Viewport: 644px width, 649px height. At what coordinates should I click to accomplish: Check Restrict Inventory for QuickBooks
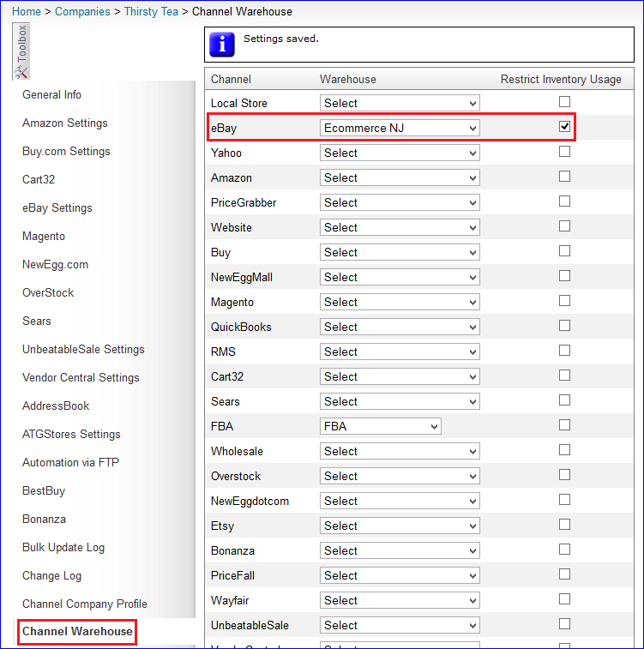pos(564,325)
